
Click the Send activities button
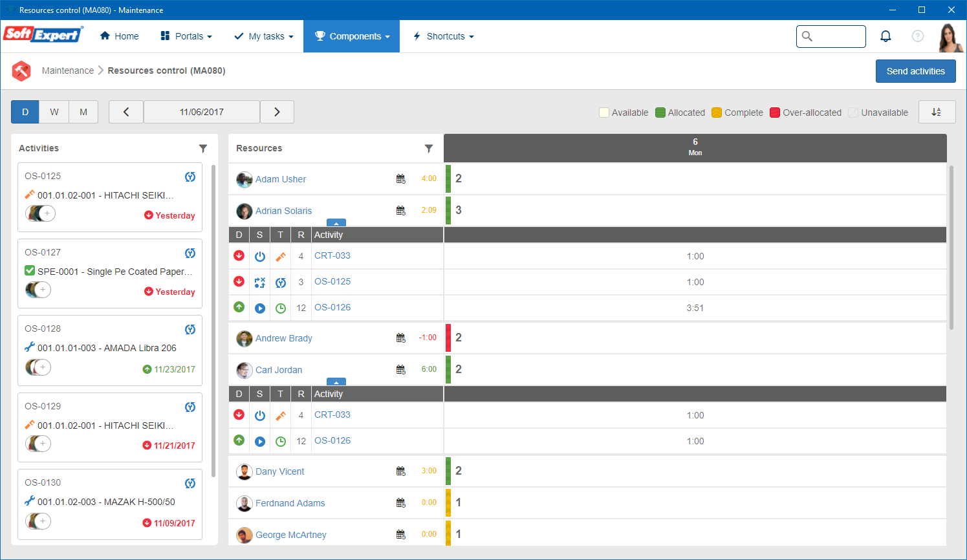[916, 71]
